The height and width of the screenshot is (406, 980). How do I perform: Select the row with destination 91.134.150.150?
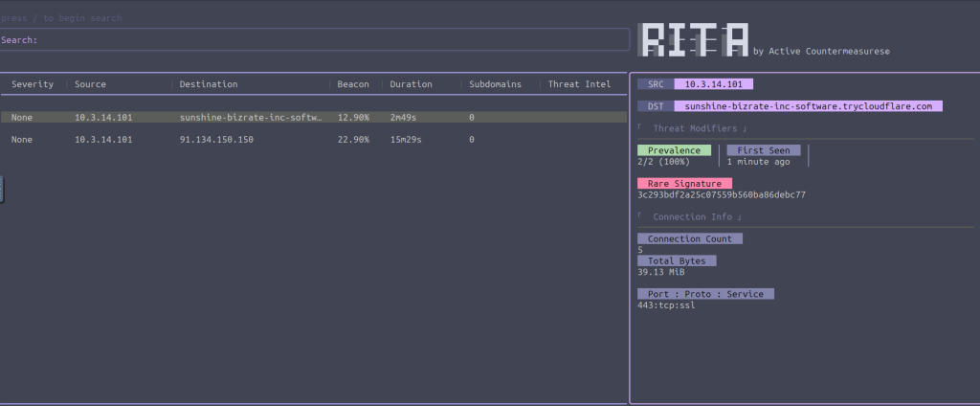(216, 140)
